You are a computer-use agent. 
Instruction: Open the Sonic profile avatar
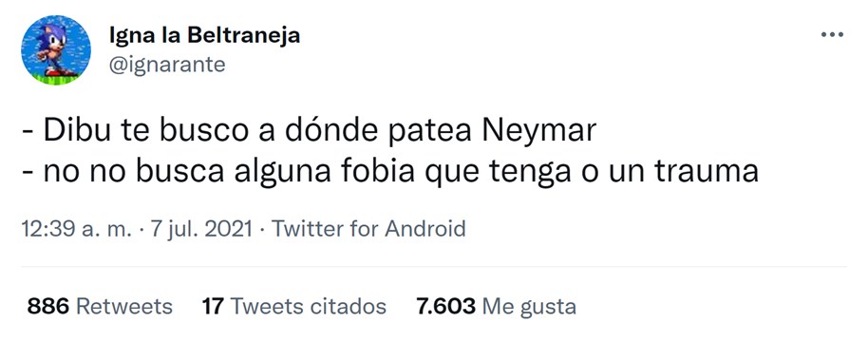[x=55, y=49]
